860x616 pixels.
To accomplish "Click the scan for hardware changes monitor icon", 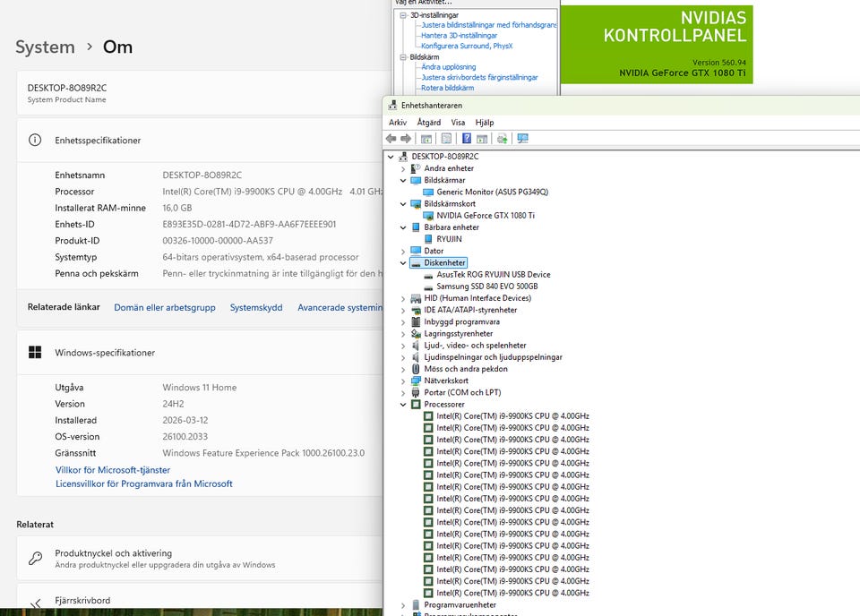I will [523, 139].
